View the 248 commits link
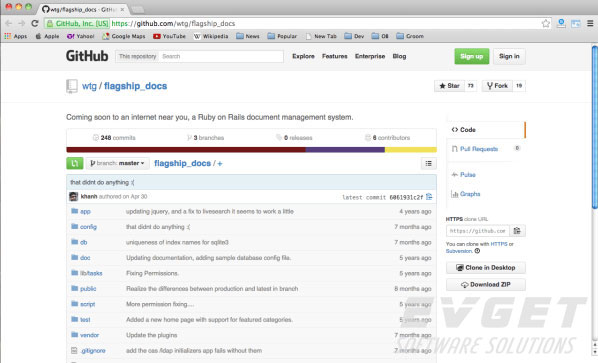Screen dimensions: 598x363 tap(114, 138)
